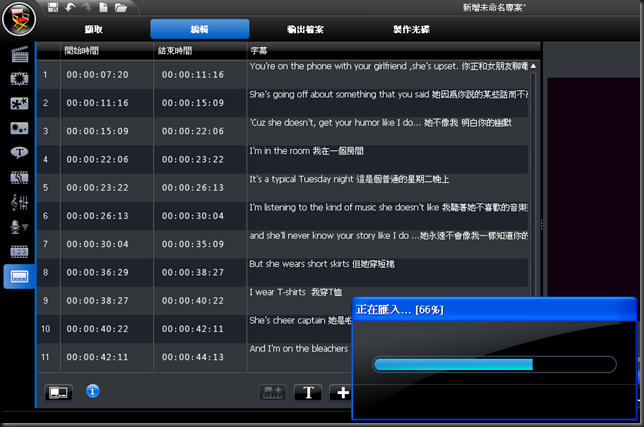Click end time 00:00:40:22 in row 9
Viewport: 644px width, 427px height.
tap(193, 301)
